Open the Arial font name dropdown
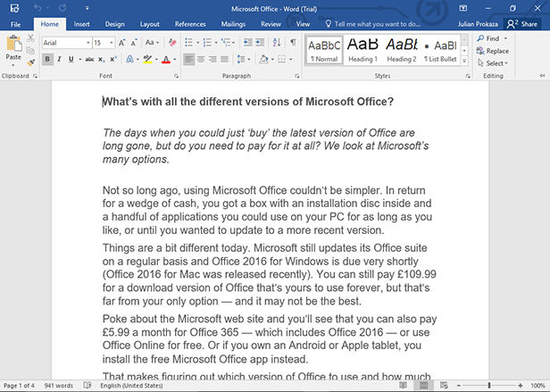 [88, 43]
